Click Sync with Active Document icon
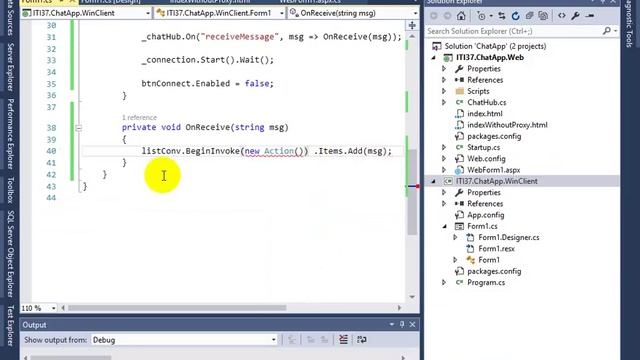The image size is (640, 360). tap(502, 16)
